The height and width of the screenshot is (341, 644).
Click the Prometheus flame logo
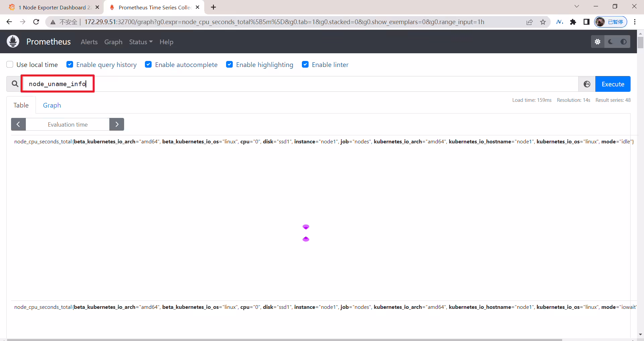coord(13,42)
